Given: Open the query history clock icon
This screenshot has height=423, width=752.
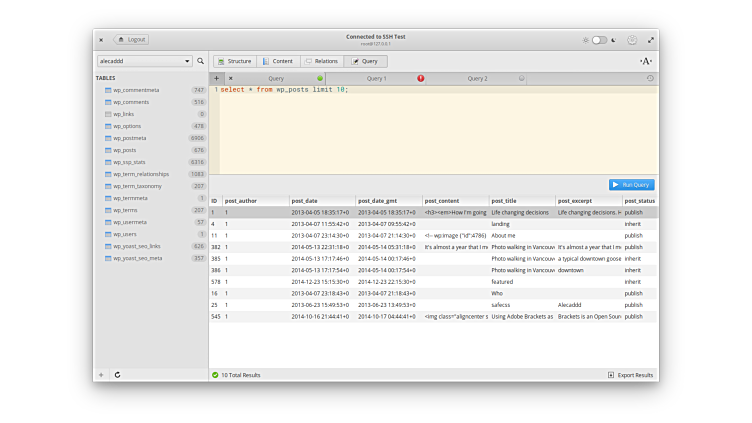Looking at the screenshot, I should [x=650, y=78].
